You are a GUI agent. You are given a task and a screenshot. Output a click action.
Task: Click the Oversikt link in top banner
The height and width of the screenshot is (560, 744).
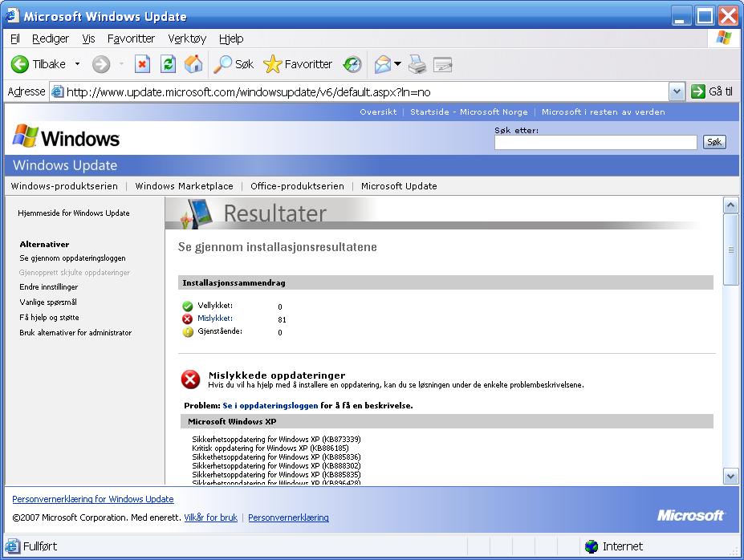click(x=378, y=112)
